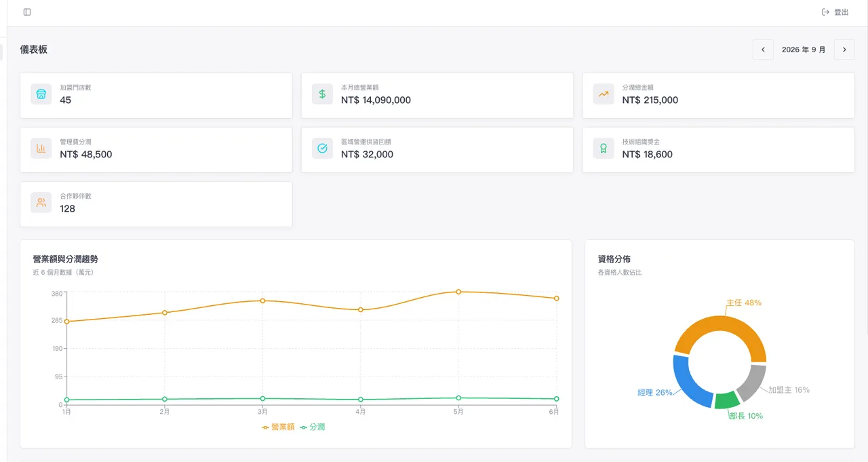The width and height of the screenshot is (868, 462).
Task: Click the people icon for 合作夥伴數
Action: [x=41, y=203]
